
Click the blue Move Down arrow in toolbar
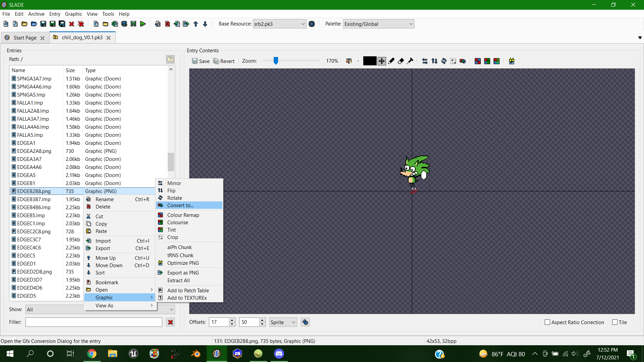[x=205, y=24]
